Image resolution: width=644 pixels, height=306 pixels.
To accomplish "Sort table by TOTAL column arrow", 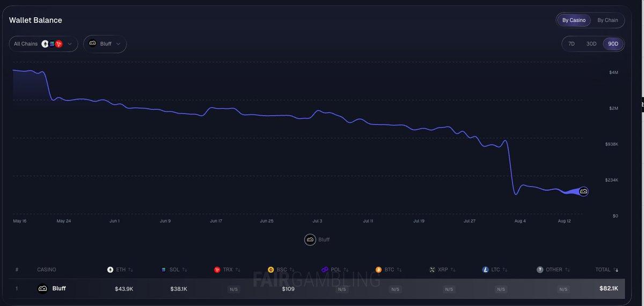I will (616, 270).
